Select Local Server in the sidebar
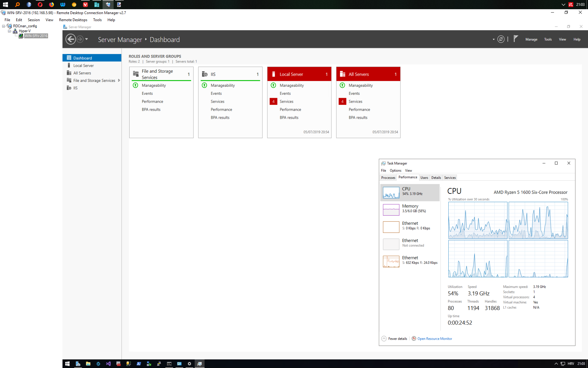This screenshot has height=368, width=588. pos(83,66)
